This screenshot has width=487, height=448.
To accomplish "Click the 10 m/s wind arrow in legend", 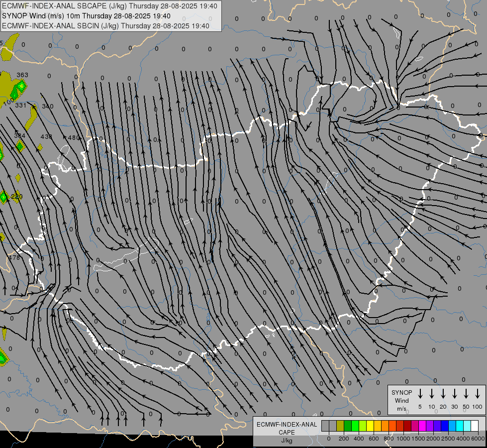I will pos(432,393).
